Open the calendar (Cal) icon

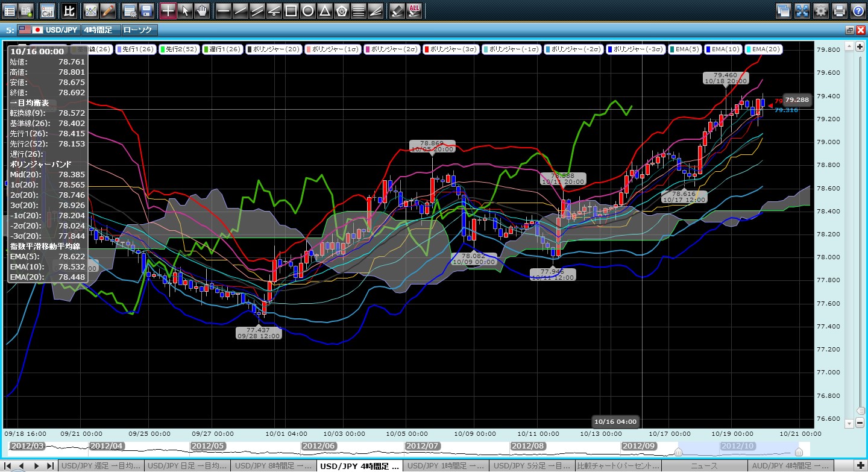click(x=47, y=10)
